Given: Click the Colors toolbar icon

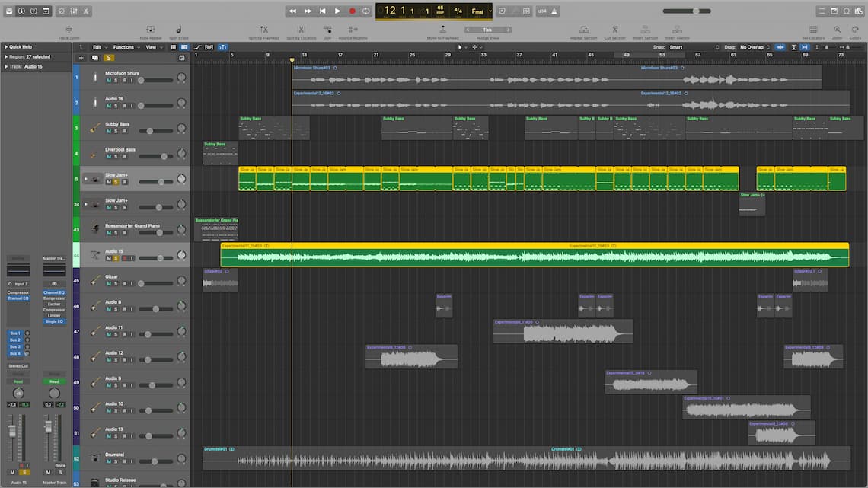Looking at the screenshot, I should 855,30.
